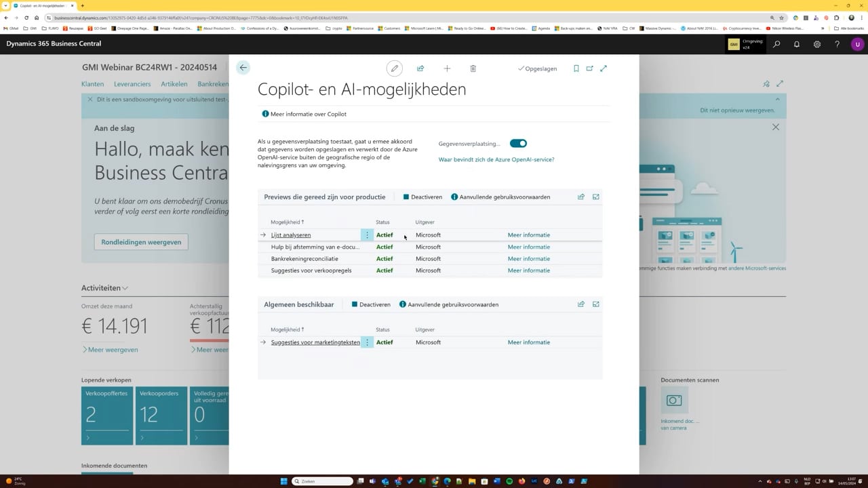Image resolution: width=868 pixels, height=488 pixels.
Task: Open row menu for Suggesties voor marketingteksten
Action: pos(367,342)
